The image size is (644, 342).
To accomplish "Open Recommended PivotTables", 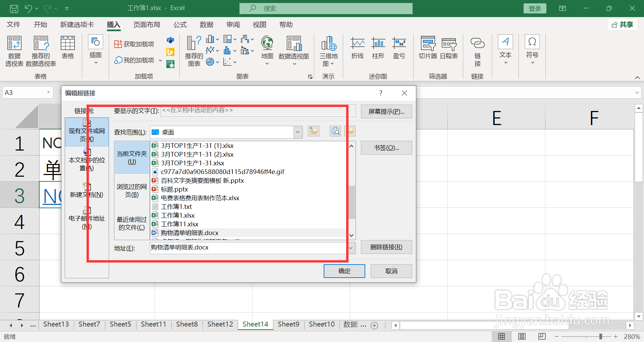I will point(41,51).
